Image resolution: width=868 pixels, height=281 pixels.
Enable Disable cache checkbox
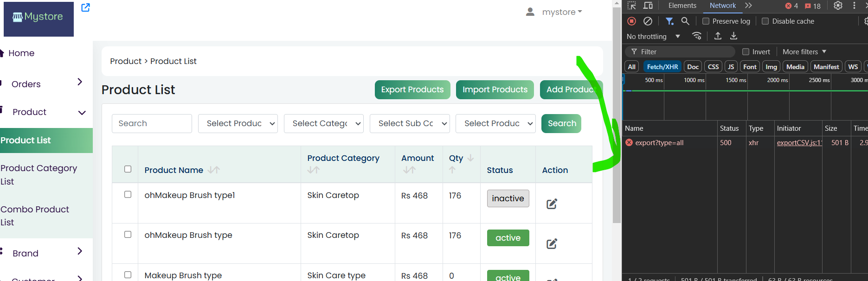click(x=765, y=21)
